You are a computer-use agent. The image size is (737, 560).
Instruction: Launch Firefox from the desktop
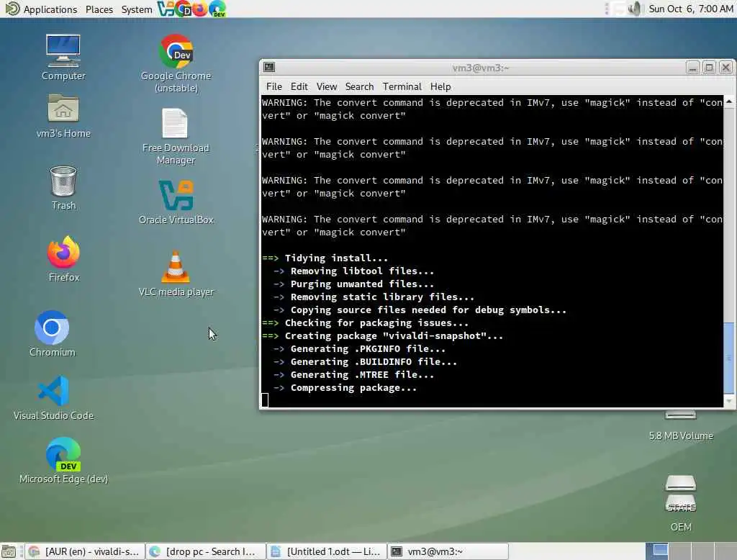click(64, 258)
